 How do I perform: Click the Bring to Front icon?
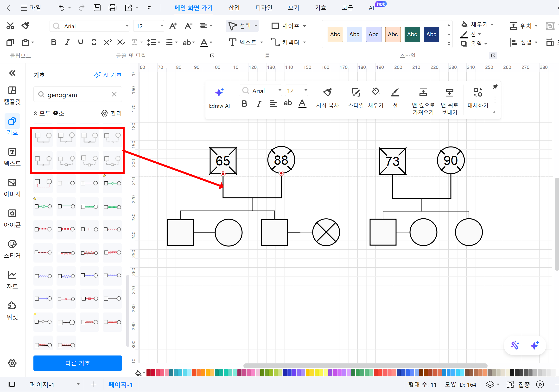click(423, 93)
